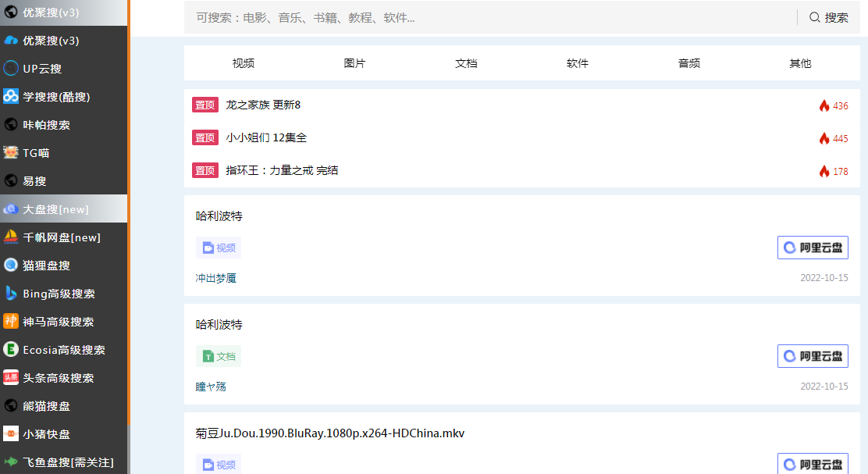Open 咔帕搜索 in the sidebar
868x474 pixels.
point(64,125)
